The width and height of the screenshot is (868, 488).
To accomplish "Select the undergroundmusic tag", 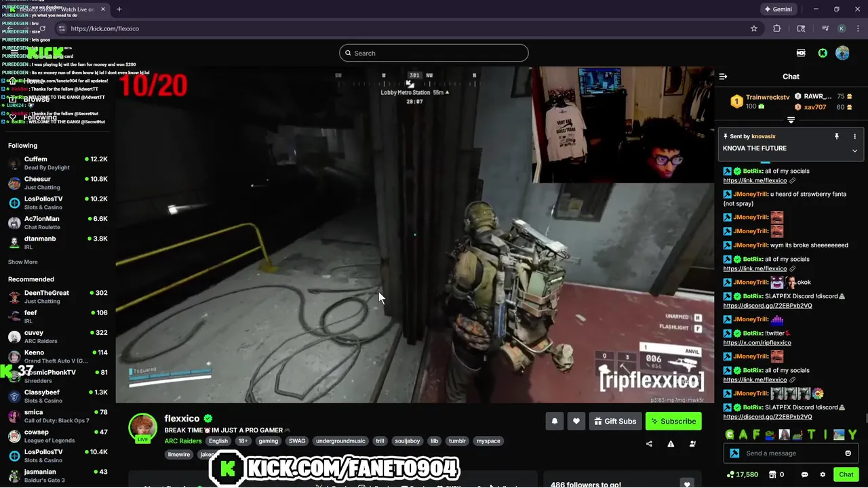I will tap(340, 441).
